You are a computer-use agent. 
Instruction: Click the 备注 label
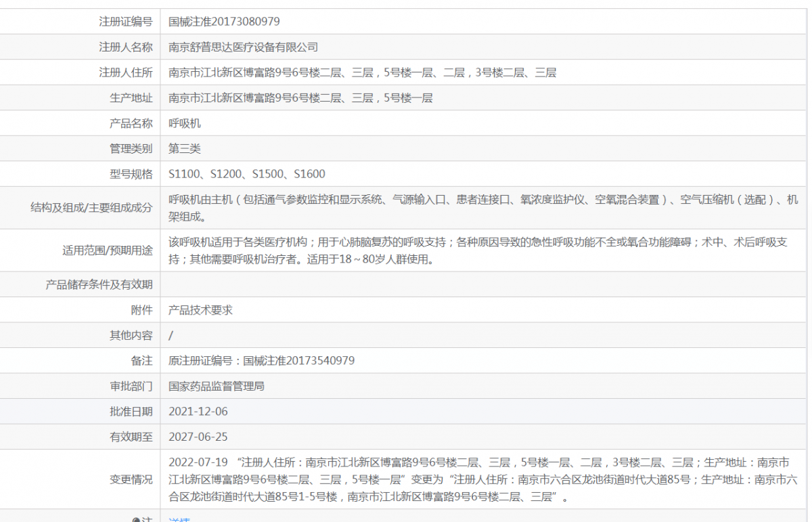click(x=142, y=360)
